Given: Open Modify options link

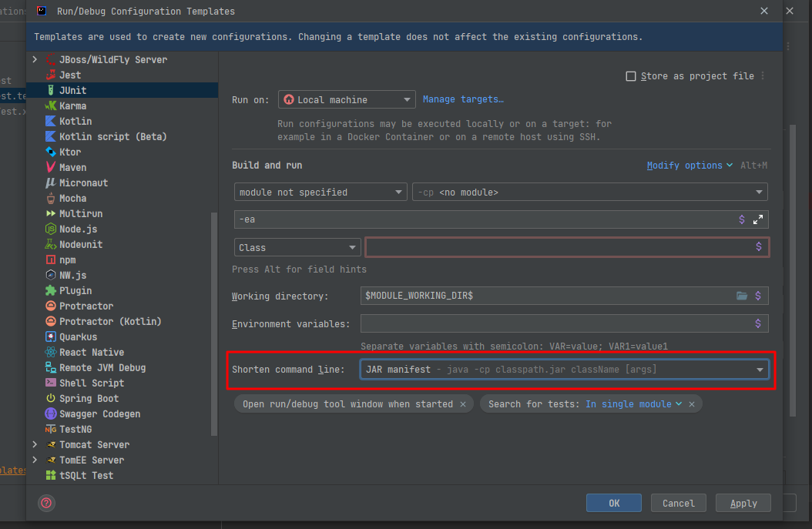Looking at the screenshot, I should click(x=690, y=166).
